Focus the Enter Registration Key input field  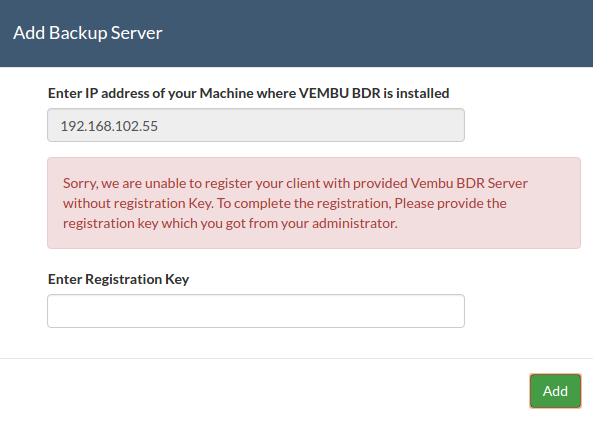(256, 311)
